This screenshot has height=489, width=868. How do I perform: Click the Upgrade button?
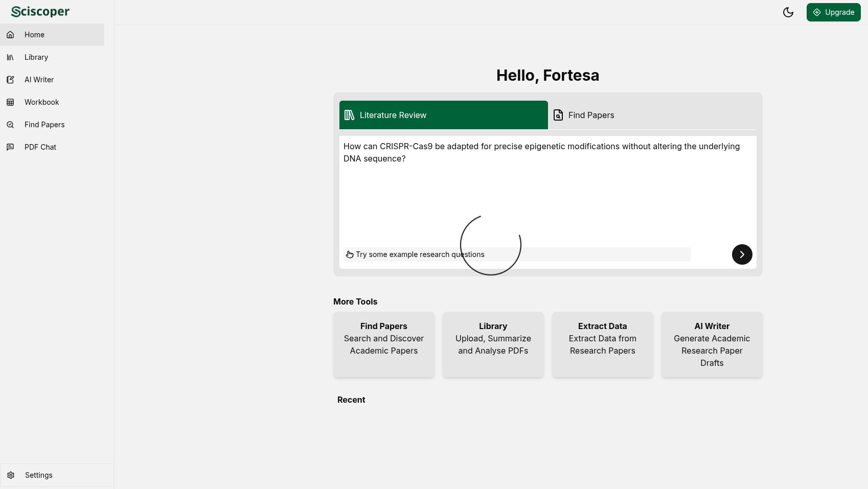833,12
